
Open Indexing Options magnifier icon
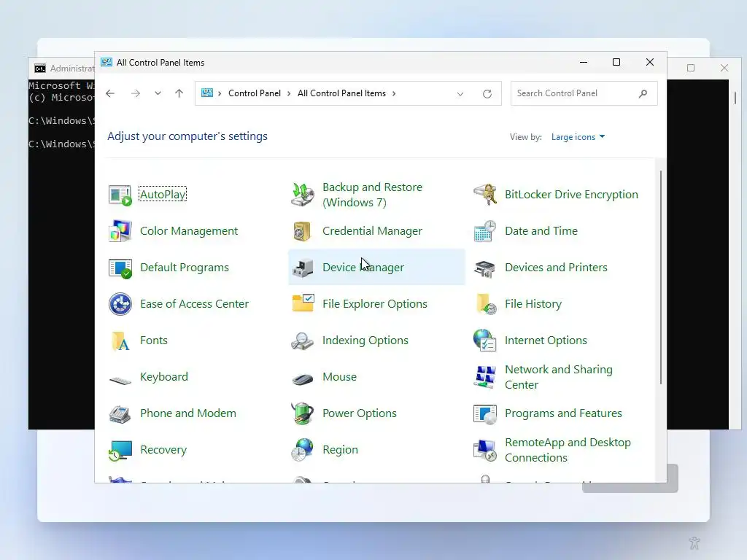303,341
